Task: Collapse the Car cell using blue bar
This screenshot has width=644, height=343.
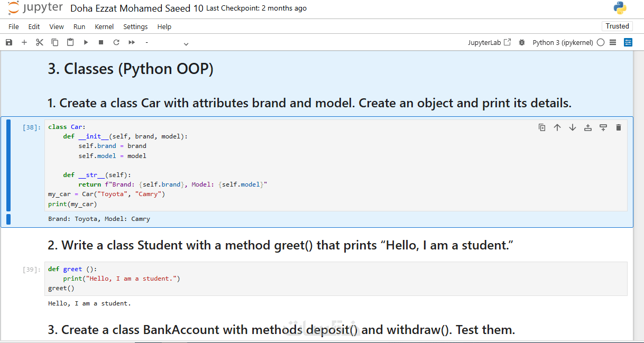Action: tap(8, 165)
